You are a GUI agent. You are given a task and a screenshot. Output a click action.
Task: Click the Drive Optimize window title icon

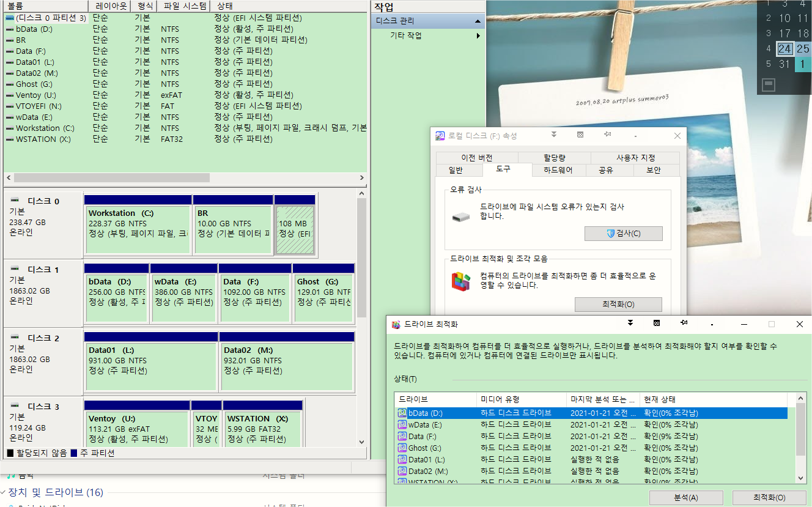[x=396, y=324]
